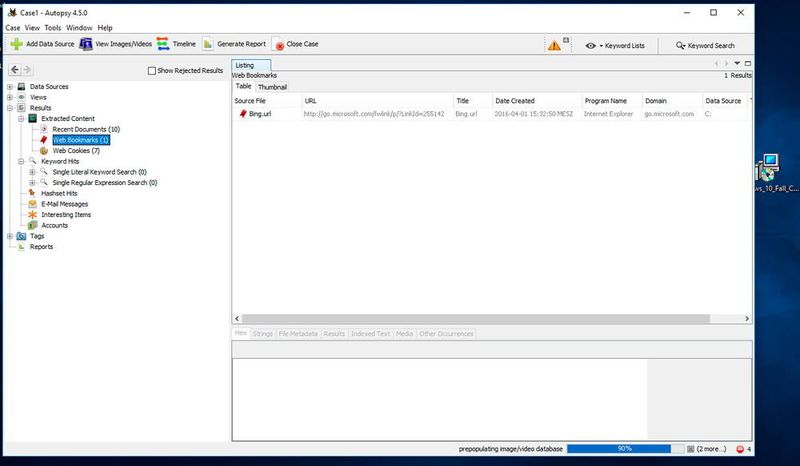Open Keyword Search magnifier tool
This screenshot has height=466, width=800.
point(682,45)
